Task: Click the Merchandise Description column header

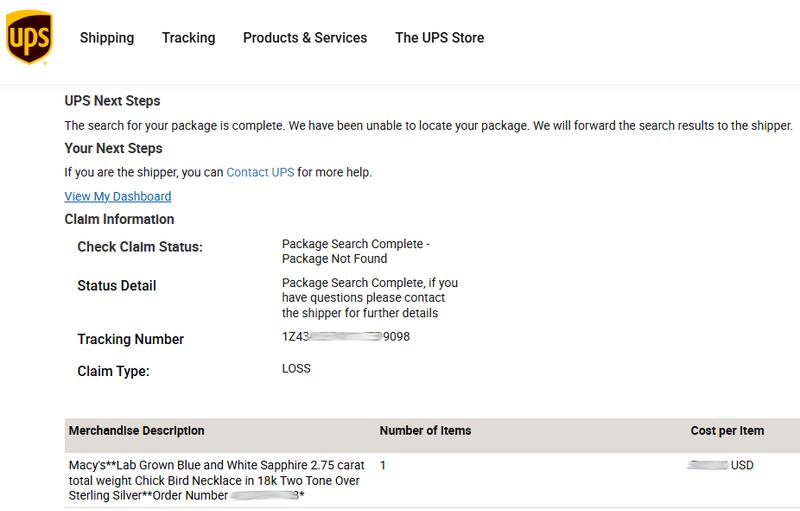Action: coord(136,431)
